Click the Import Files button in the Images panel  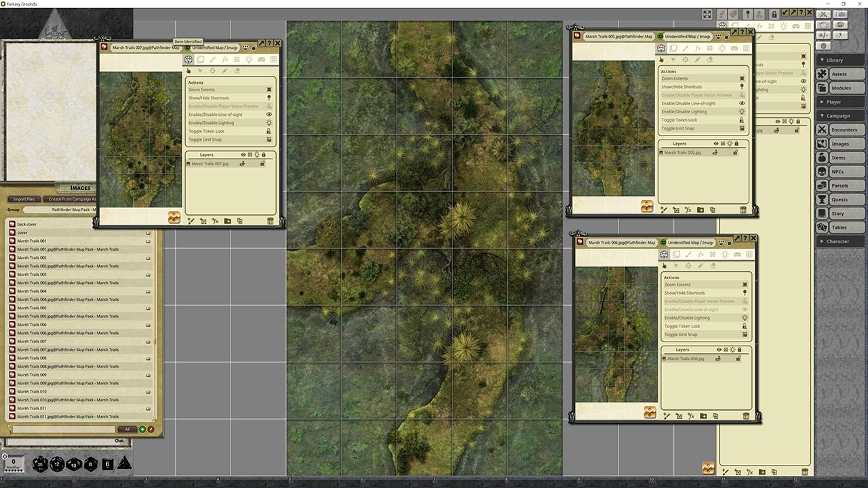click(23, 199)
